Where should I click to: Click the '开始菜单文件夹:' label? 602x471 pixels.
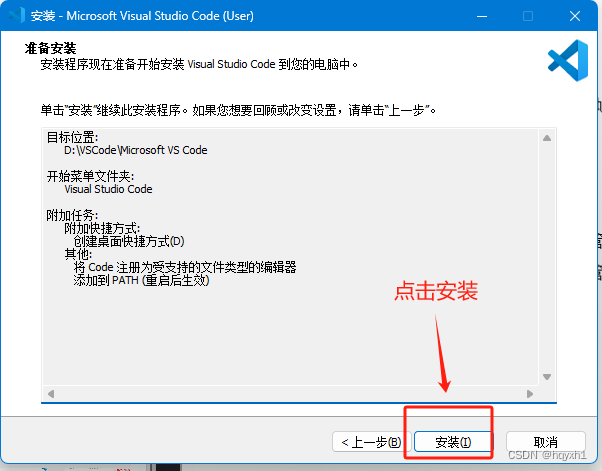[90, 176]
